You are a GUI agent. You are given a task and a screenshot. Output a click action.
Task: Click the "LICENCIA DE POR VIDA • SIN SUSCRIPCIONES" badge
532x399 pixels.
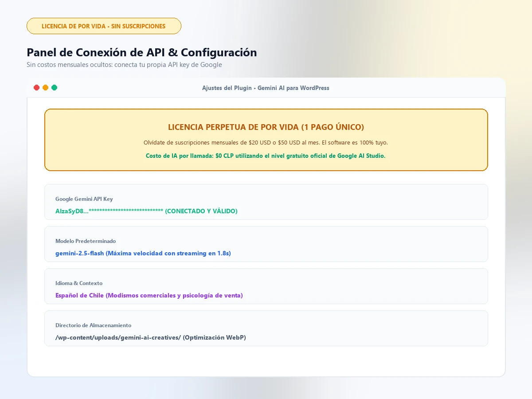[104, 26]
